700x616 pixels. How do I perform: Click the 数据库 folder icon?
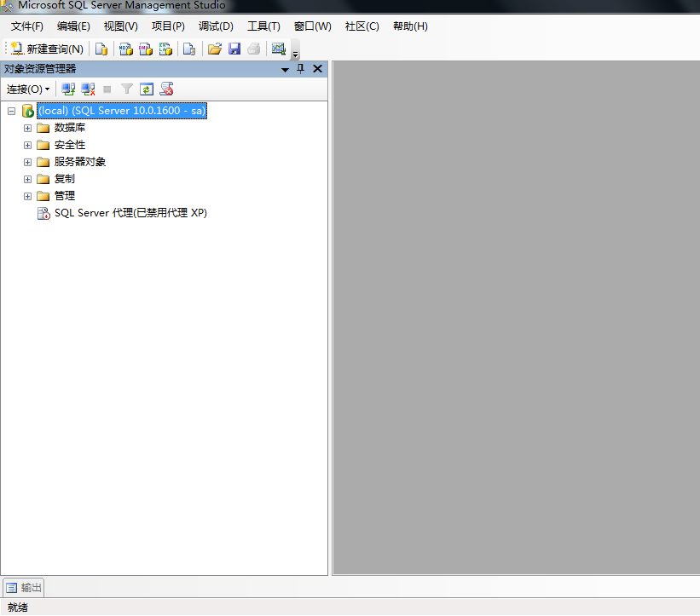pos(43,129)
